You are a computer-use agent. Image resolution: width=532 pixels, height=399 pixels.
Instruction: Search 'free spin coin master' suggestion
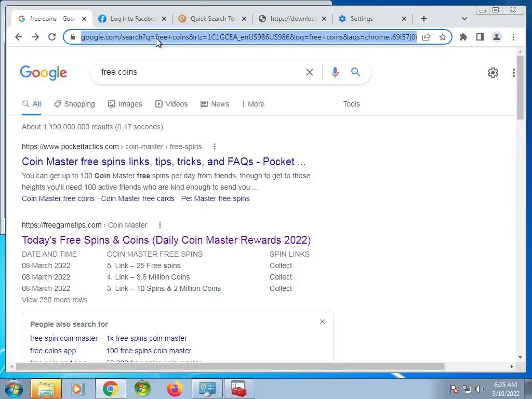coord(64,338)
